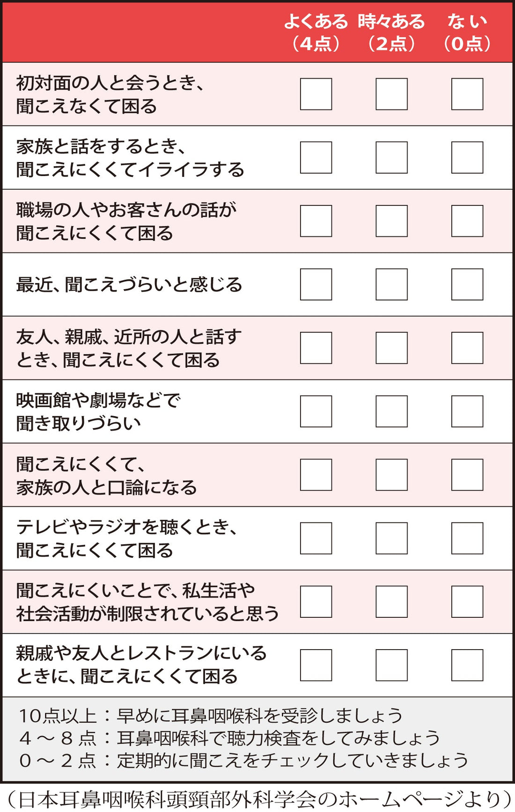Check よくある for レストランにいるとき row
This screenshot has height=812, width=515.
316,665
